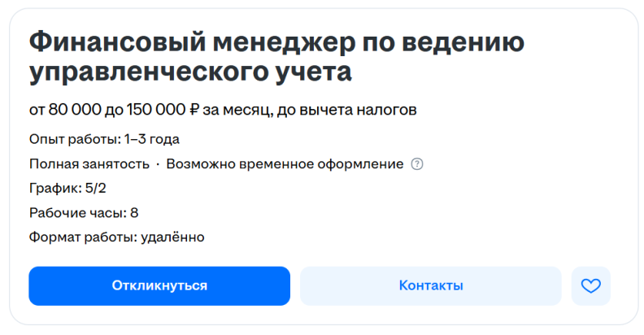Click the удалённо work format value
Screen dimensions: 644x335
pyautogui.click(x=172, y=237)
